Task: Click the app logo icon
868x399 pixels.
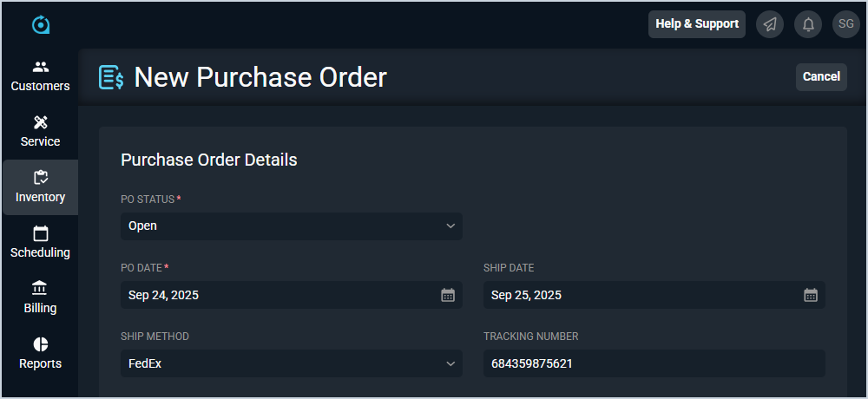Action: click(41, 25)
